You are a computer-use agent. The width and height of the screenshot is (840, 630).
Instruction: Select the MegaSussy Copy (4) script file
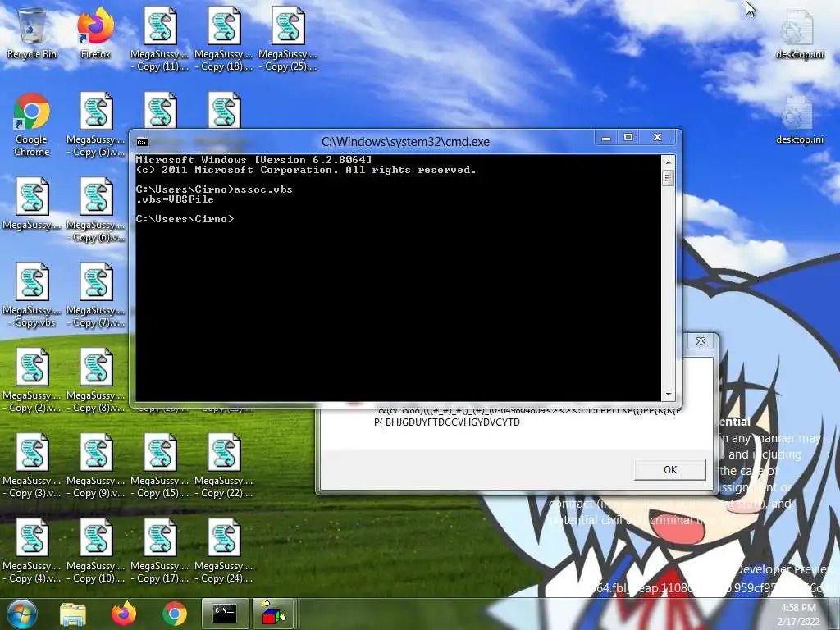tap(32, 550)
